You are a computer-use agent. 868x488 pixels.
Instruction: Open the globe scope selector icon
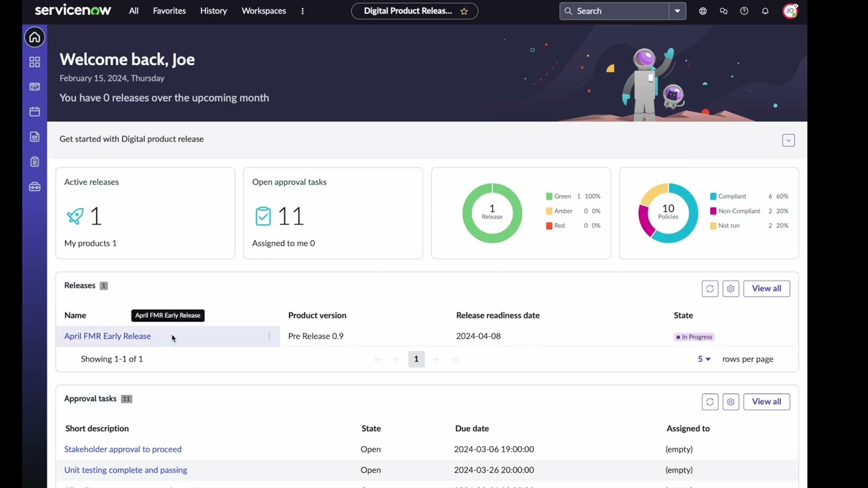click(x=703, y=11)
